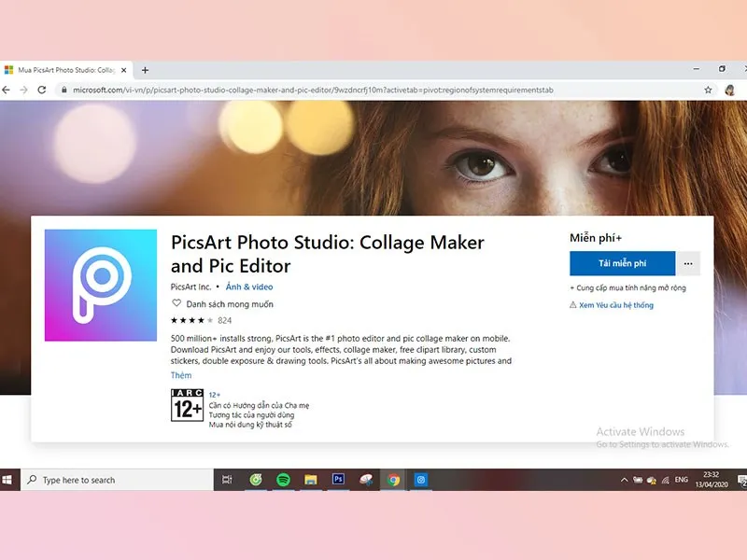Click the OneNote clip icon in tray

(x=638, y=480)
